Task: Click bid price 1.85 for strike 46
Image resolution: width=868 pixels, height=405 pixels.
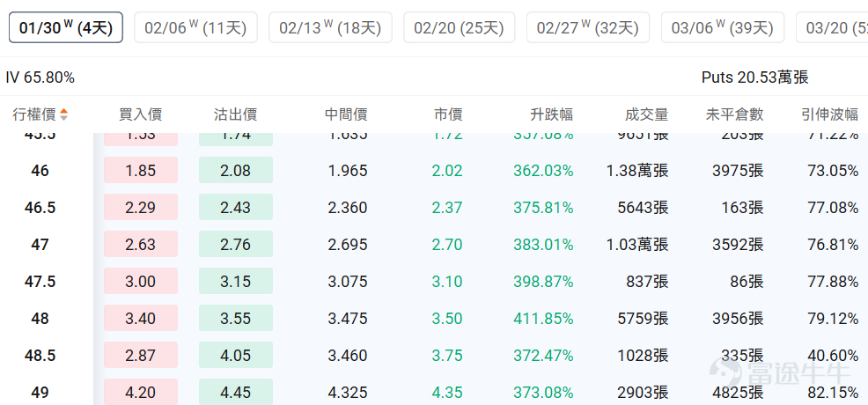Action: (141, 171)
